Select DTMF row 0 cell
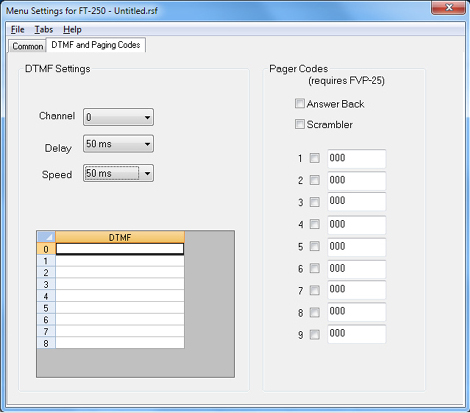470x413 pixels. (120, 249)
